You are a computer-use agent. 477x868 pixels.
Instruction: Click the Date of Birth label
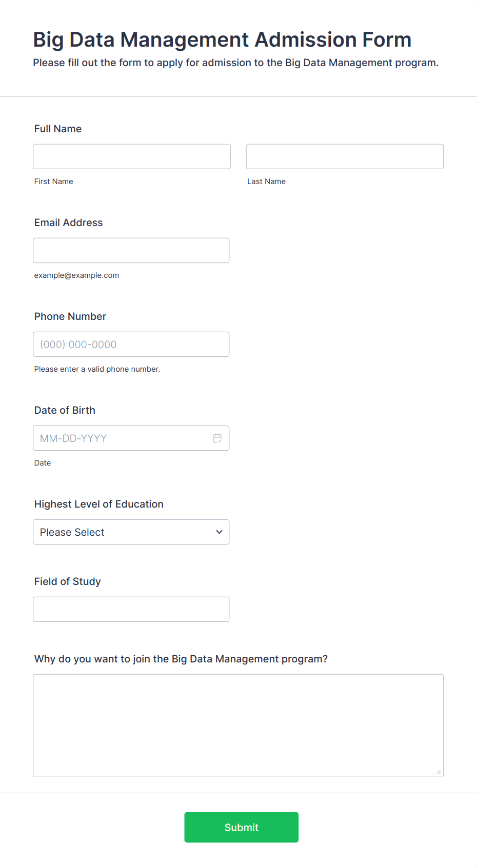[x=65, y=410]
